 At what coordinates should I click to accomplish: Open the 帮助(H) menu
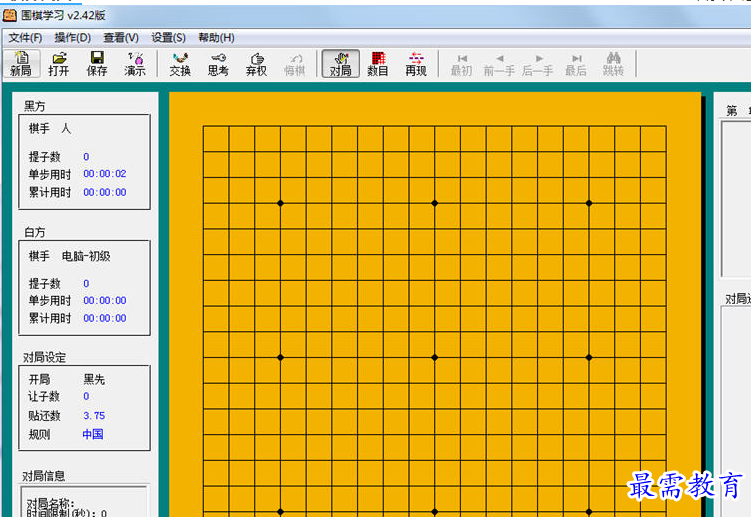pyautogui.click(x=216, y=38)
